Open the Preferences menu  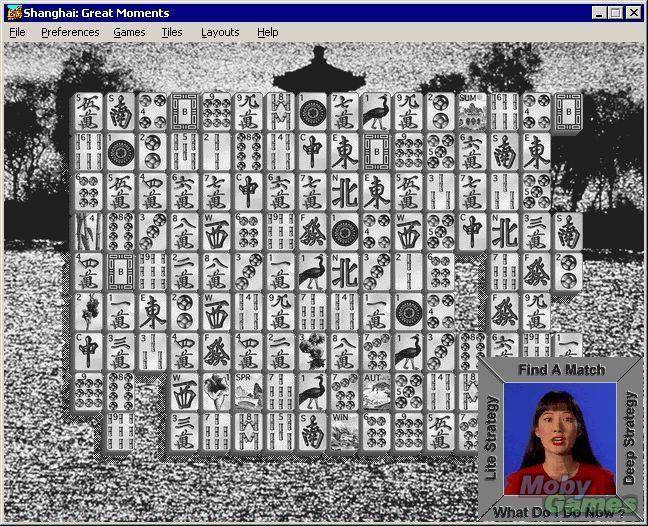(70, 32)
